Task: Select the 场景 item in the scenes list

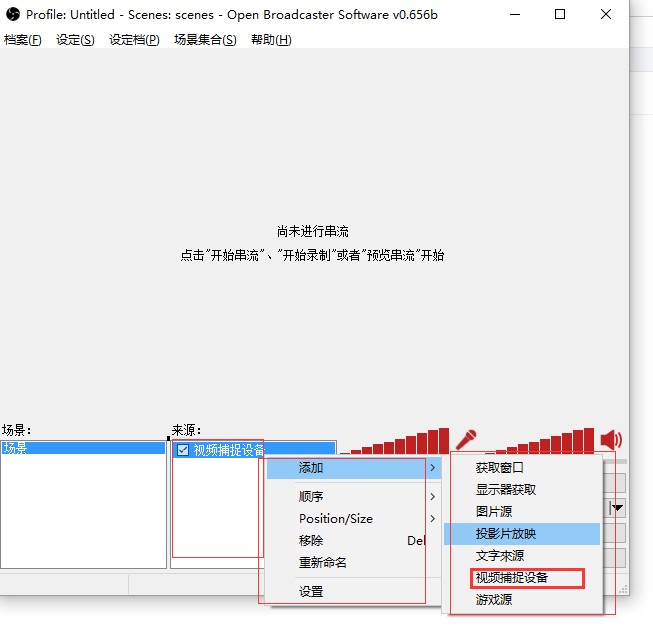Action: pos(83,449)
